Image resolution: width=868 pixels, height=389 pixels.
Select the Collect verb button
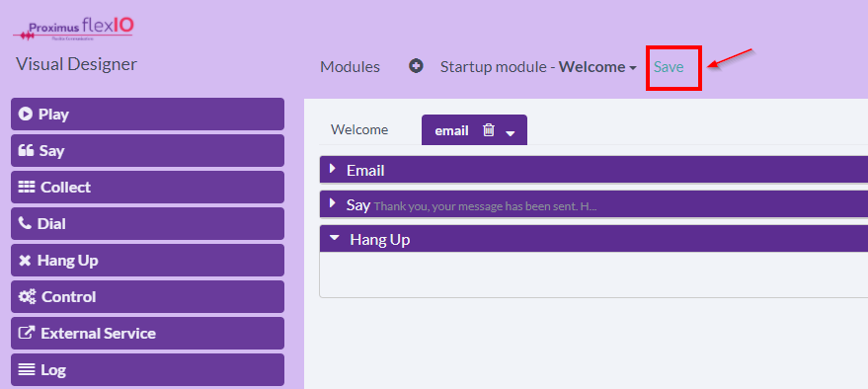(x=147, y=187)
